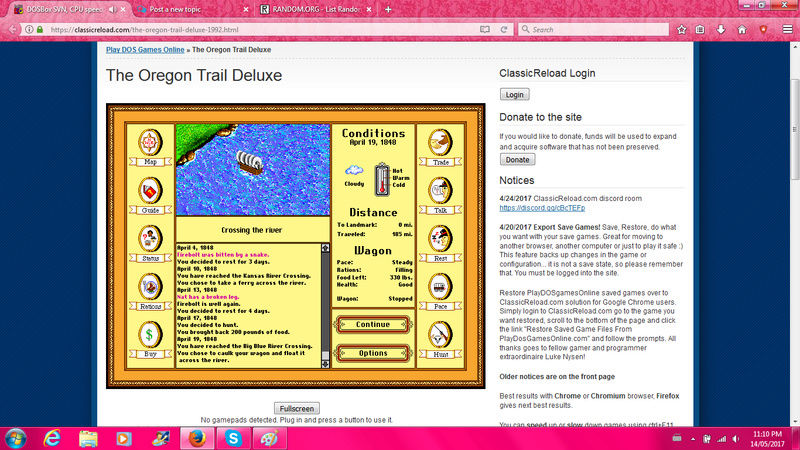Open the Trade handshake icon
Viewport: 800px width, 450px height.
440,148
